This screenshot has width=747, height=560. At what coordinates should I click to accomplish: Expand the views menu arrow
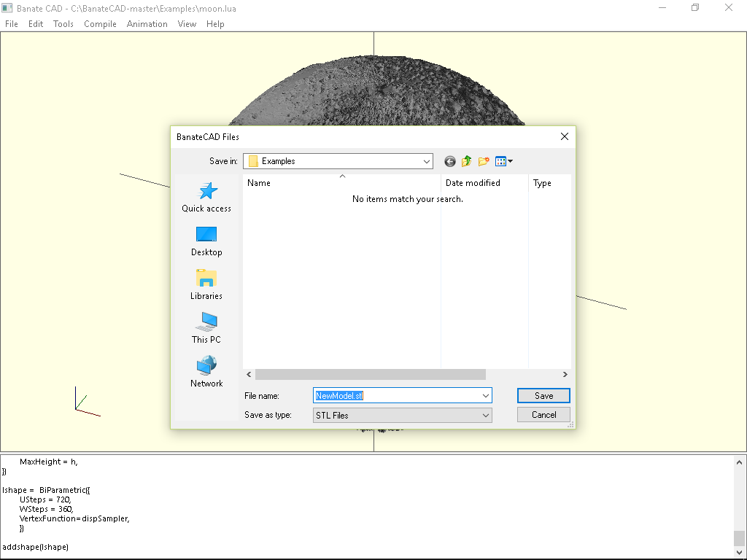pos(509,161)
